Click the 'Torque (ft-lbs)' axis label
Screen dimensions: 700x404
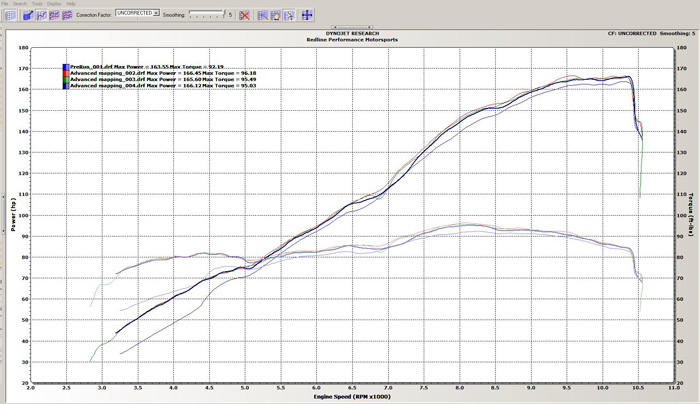tap(691, 215)
